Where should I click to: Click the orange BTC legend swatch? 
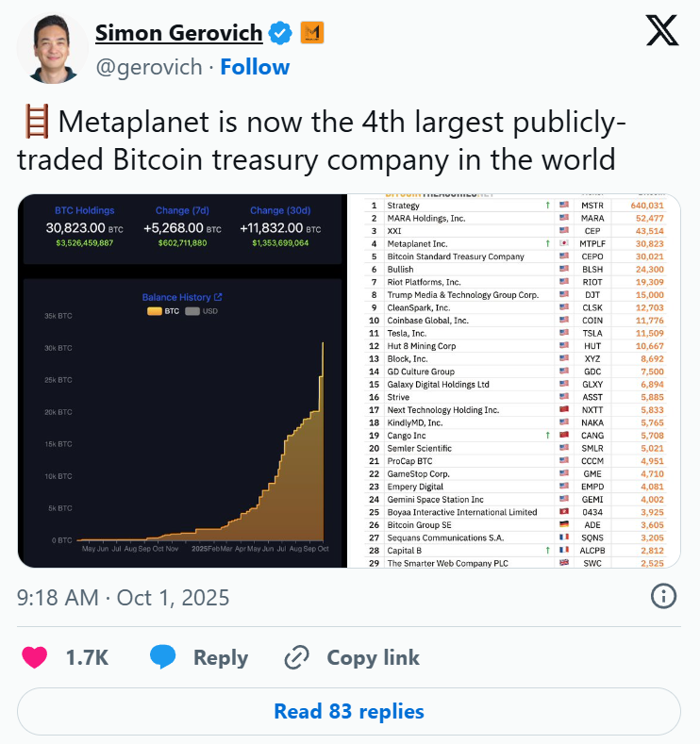(155, 310)
